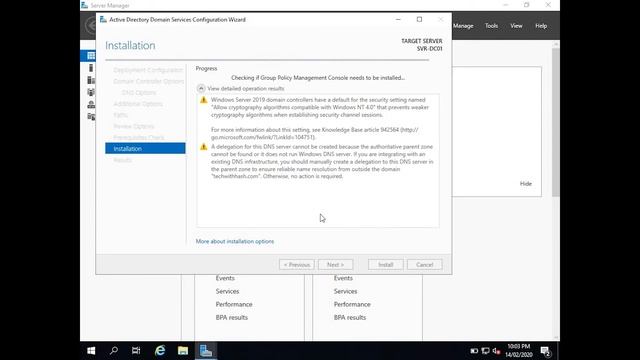Open BPA results in left role tile

(231, 317)
